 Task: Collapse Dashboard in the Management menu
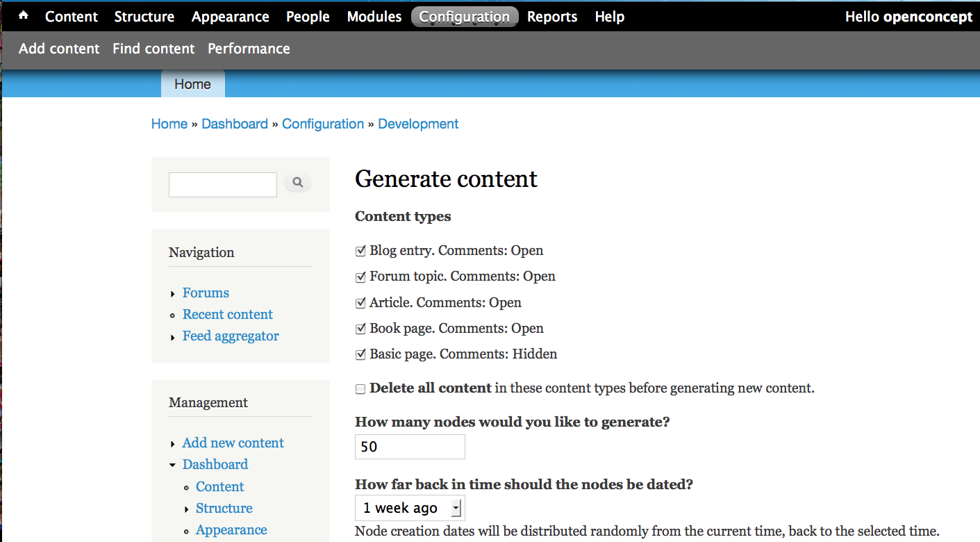pyautogui.click(x=173, y=464)
